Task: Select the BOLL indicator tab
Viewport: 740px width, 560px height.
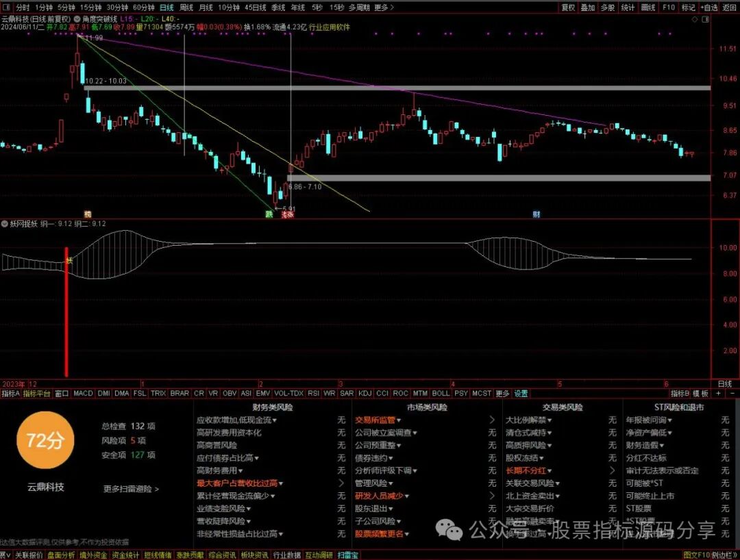Action: point(441,393)
